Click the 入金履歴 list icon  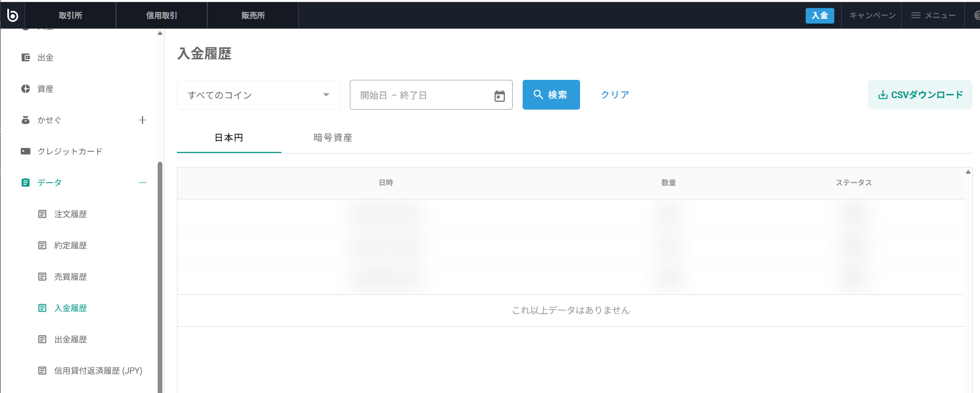42,308
